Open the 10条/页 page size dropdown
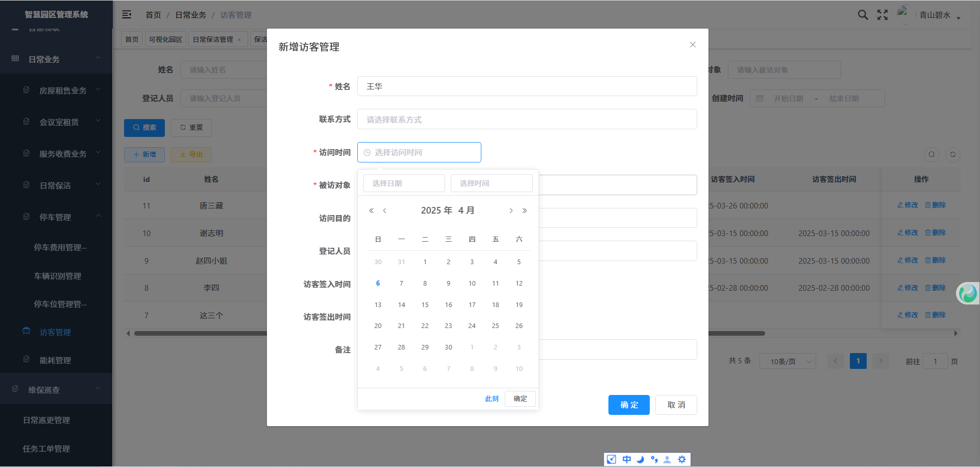 (788, 361)
